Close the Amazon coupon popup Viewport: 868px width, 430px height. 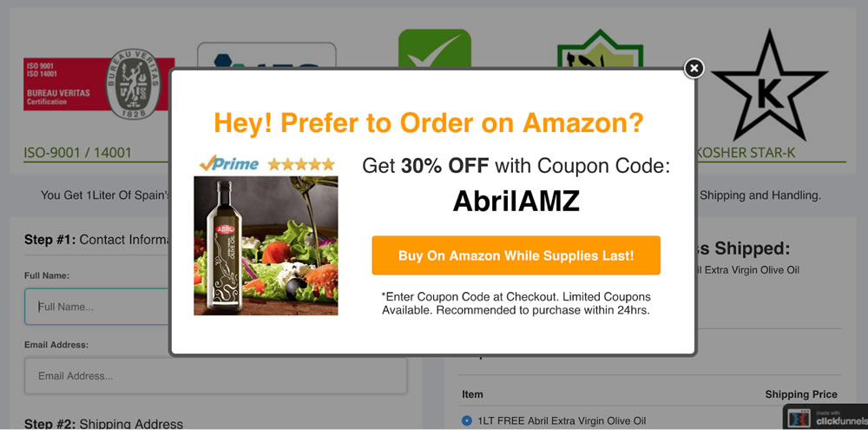[694, 69]
